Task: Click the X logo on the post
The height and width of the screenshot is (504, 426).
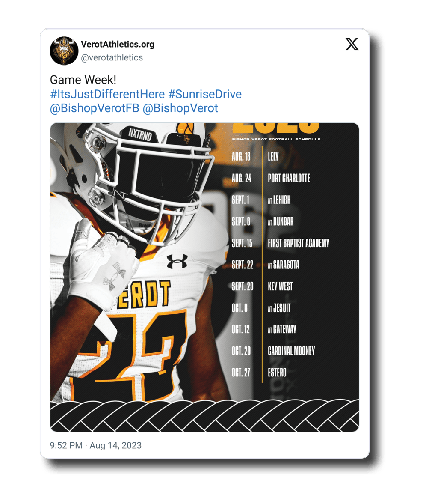Action: [352, 44]
